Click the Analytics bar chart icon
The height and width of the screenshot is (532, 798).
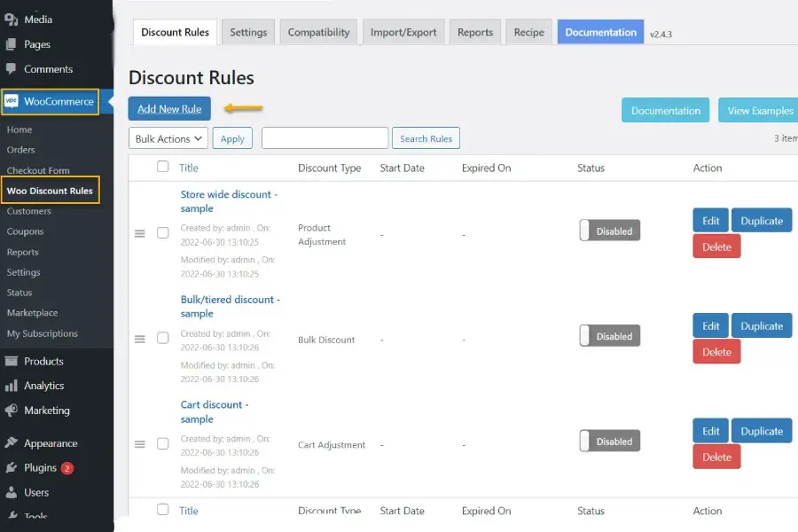click(x=12, y=386)
